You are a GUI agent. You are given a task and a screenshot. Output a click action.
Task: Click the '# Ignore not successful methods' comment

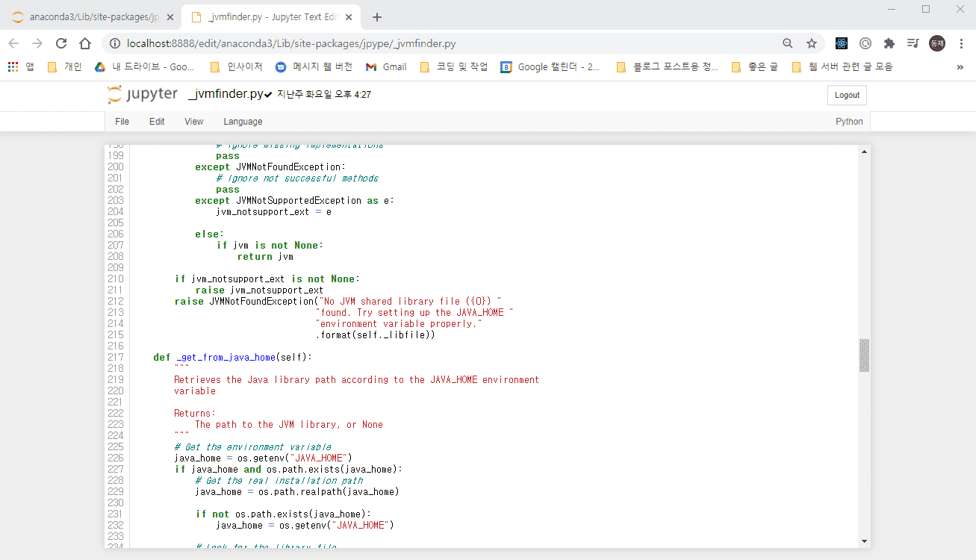click(297, 178)
